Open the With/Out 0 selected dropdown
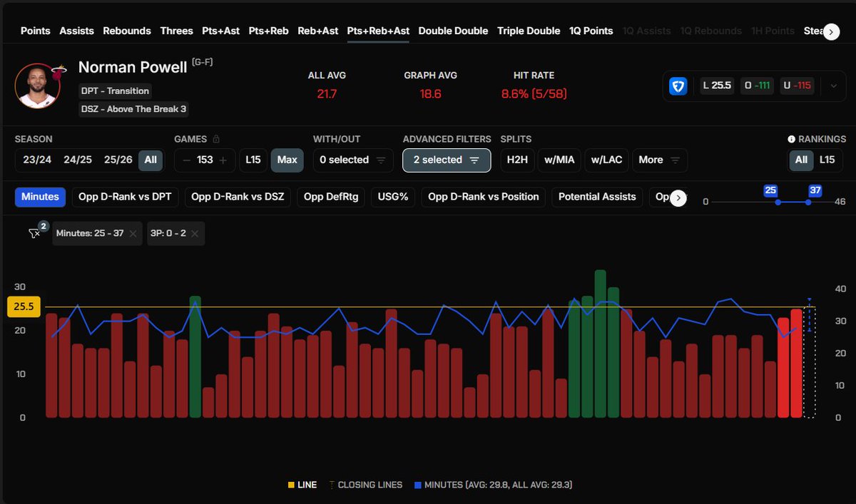 (x=352, y=160)
